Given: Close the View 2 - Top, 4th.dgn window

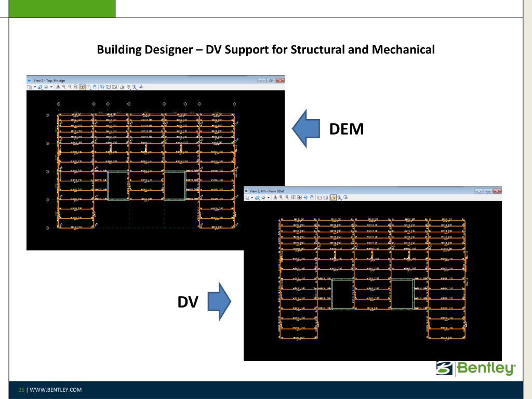Looking at the screenshot, I should (280, 81).
